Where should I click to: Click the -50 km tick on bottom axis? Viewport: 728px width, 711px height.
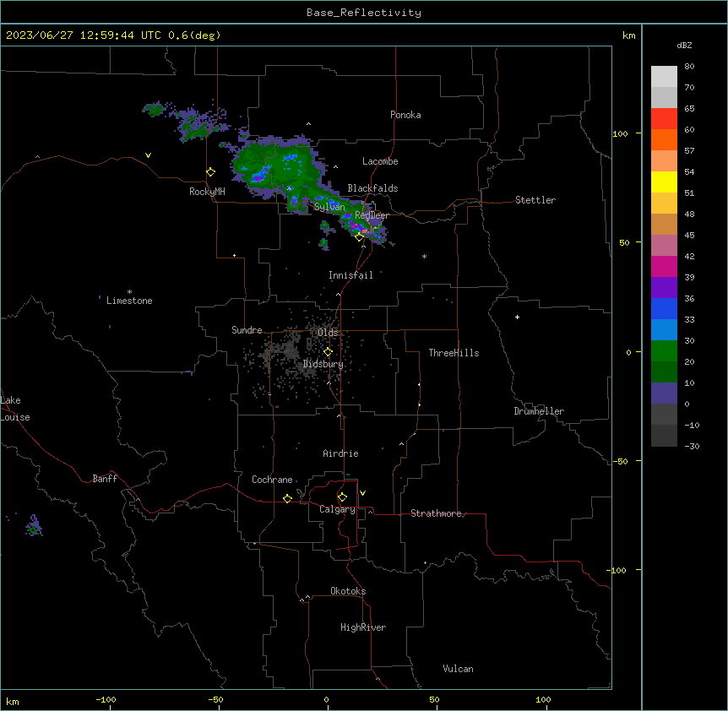coord(216,699)
